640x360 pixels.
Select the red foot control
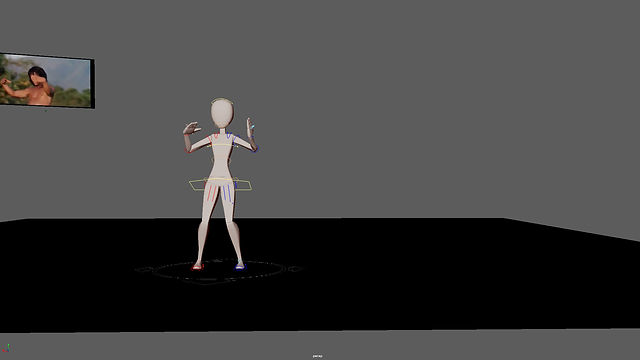point(198,267)
